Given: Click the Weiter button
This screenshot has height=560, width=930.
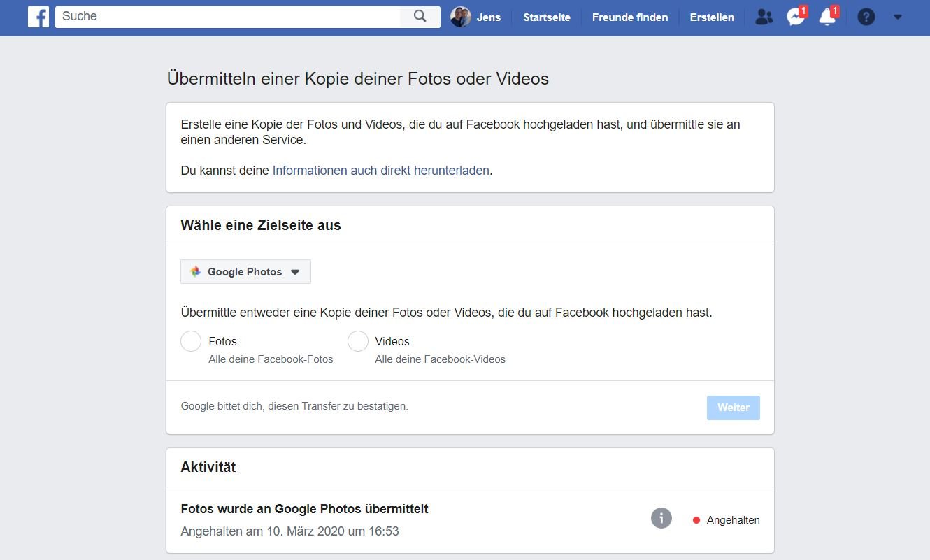Looking at the screenshot, I should point(733,408).
